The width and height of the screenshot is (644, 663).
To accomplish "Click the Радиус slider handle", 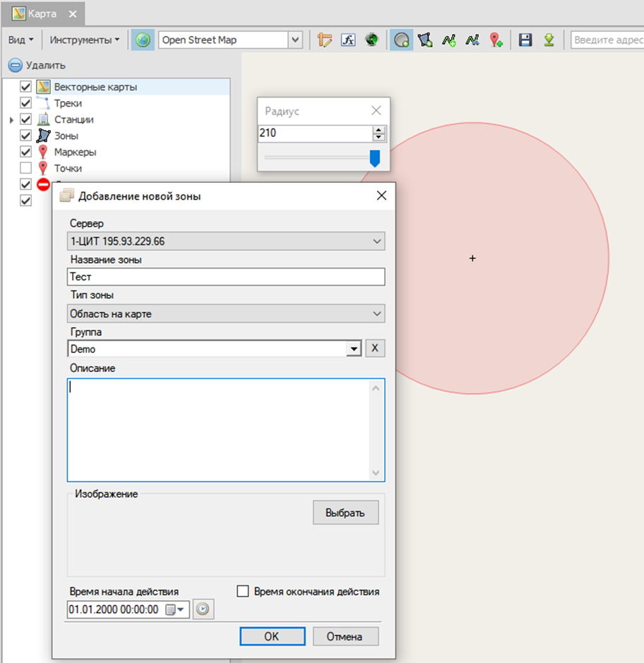I will [x=375, y=159].
